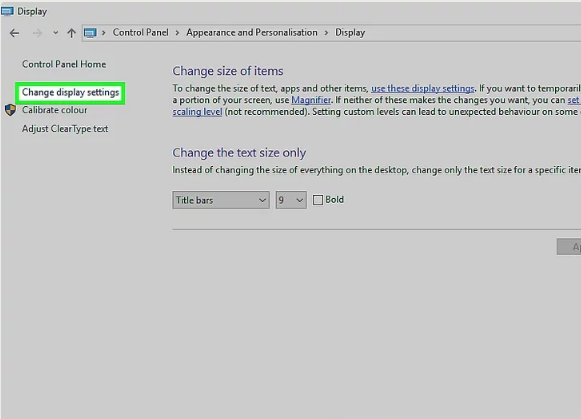Tick the Bold checkbox

coord(318,200)
